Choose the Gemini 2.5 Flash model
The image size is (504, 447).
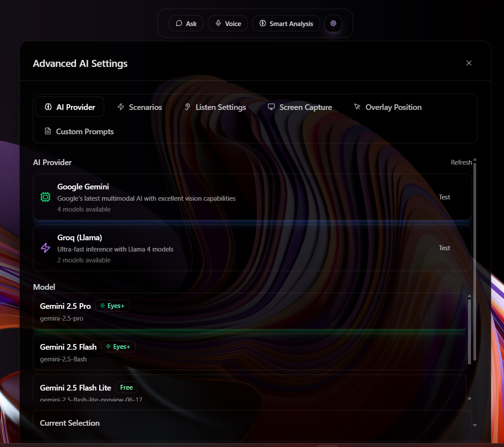(250, 352)
